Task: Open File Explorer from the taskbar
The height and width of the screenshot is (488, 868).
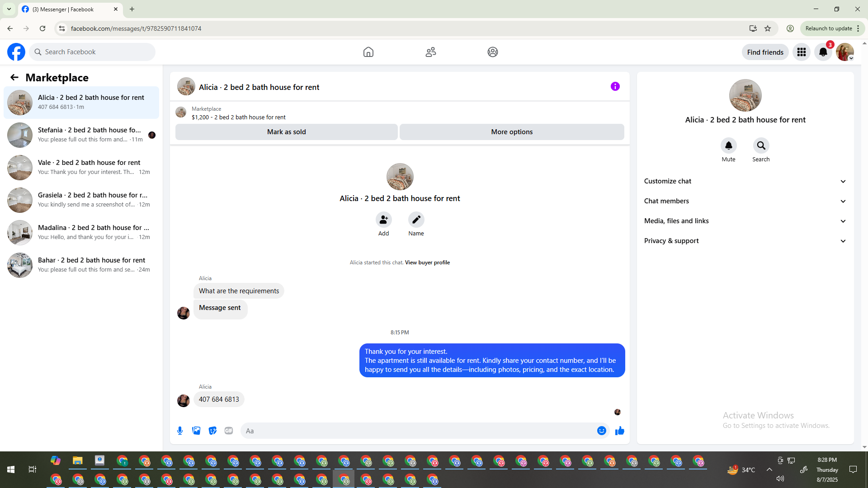Action: coord(78,460)
